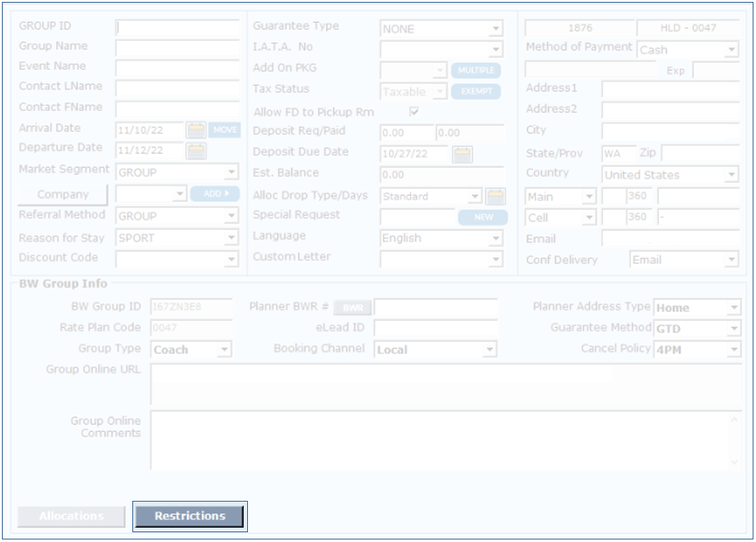Click the MOVE button next to Arrival Date
The height and width of the screenshot is (542, 756).
[225, 130]
